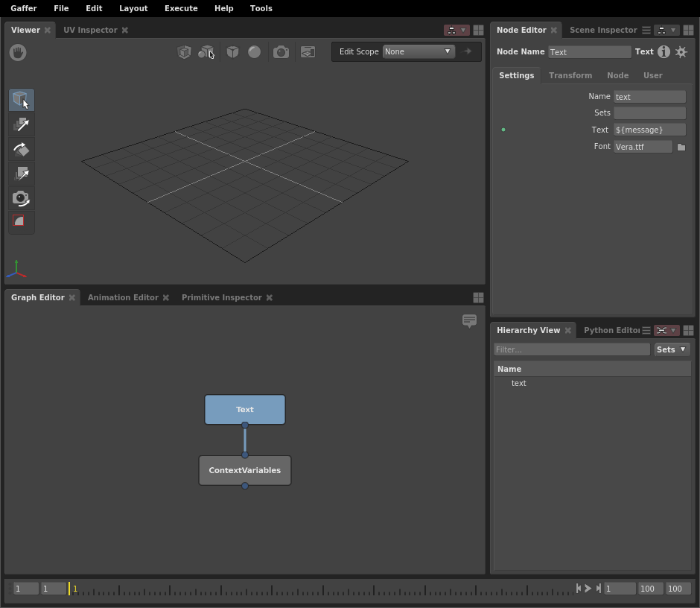The width and height of the screenshot is (700, 608).
Task: Open the Edit menu
Action: 94,8
